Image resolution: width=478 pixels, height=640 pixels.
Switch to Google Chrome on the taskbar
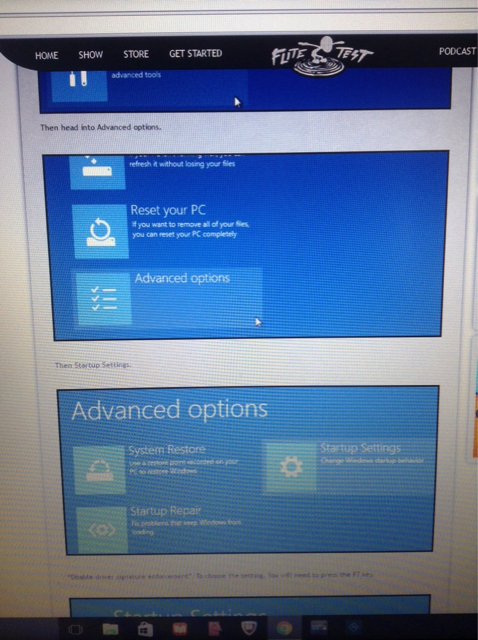285,628
